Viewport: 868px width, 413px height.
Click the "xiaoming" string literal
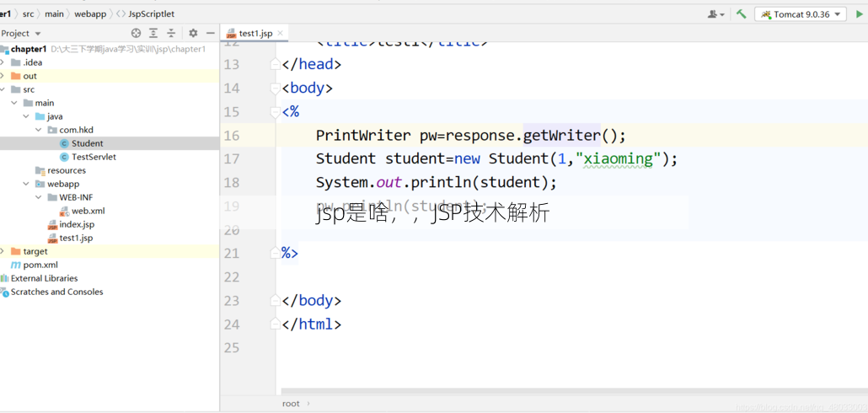click(619, 159)
